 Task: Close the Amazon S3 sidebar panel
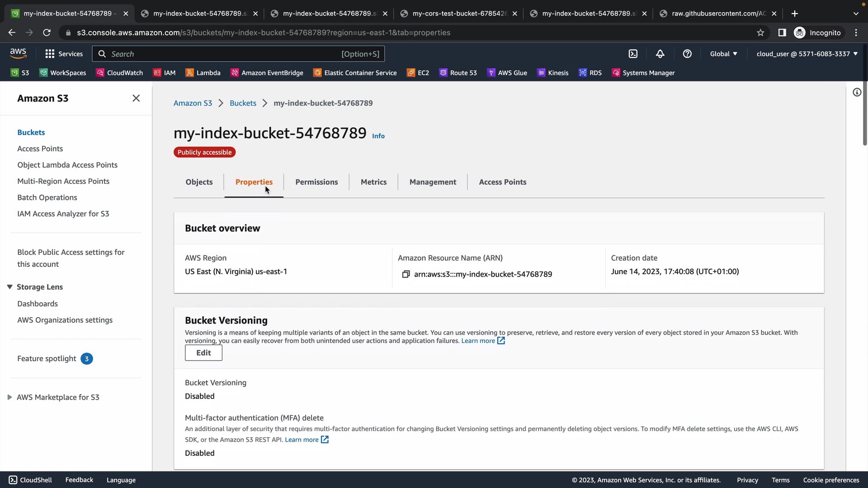click(x=136, y=98)
